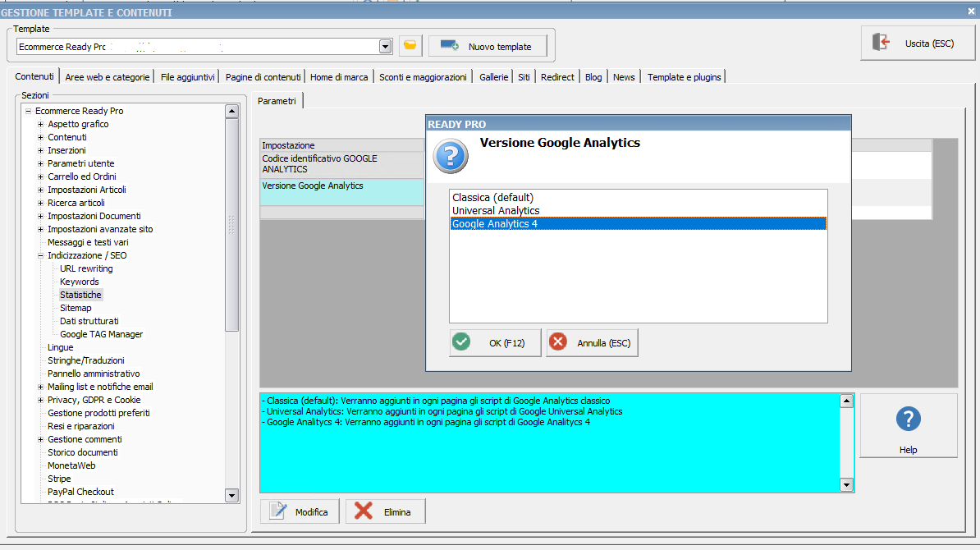The height and width of the screenshot is (550, 980).
Task: Click Annulla (ESC) cancel button
Action: (x=592, y=342)
